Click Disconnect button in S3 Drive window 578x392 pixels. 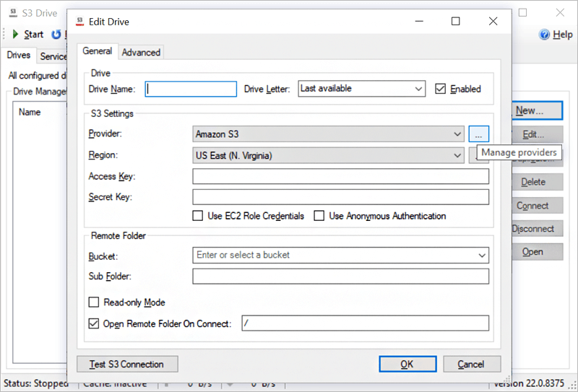pyautogui.click(x=537, y=228)
